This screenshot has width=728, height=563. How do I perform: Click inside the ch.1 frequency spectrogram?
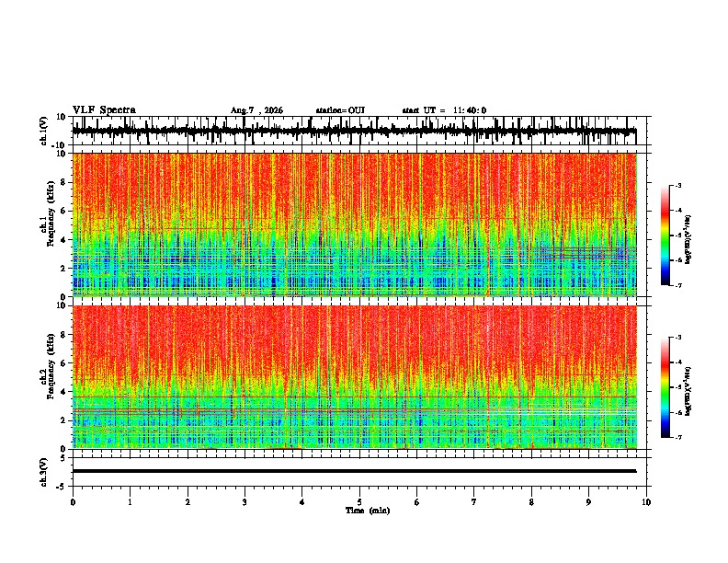point(354,224)
